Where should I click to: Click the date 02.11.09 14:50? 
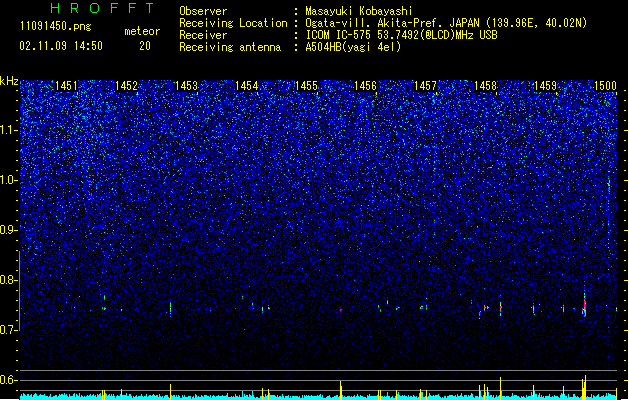click(x=61, y=46)
